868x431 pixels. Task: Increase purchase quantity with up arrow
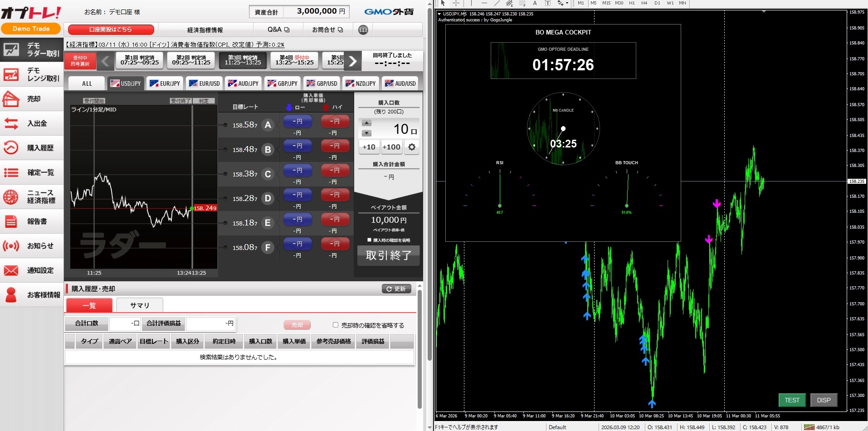tap(366, 123)
